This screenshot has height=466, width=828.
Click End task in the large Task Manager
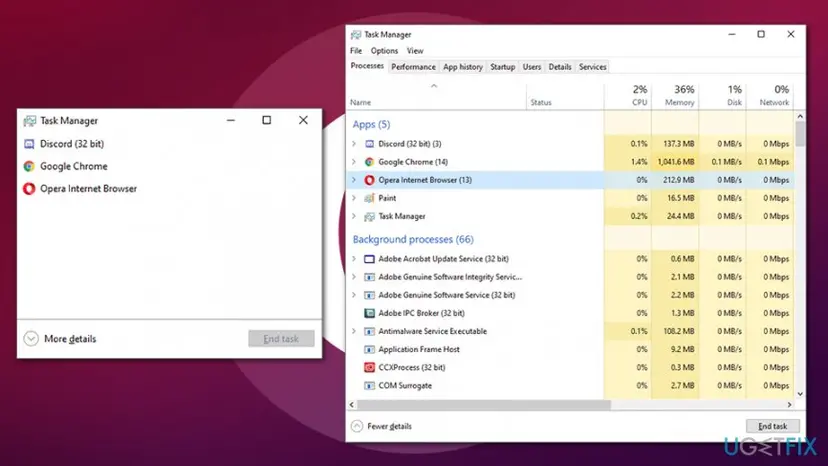point(773,426)
